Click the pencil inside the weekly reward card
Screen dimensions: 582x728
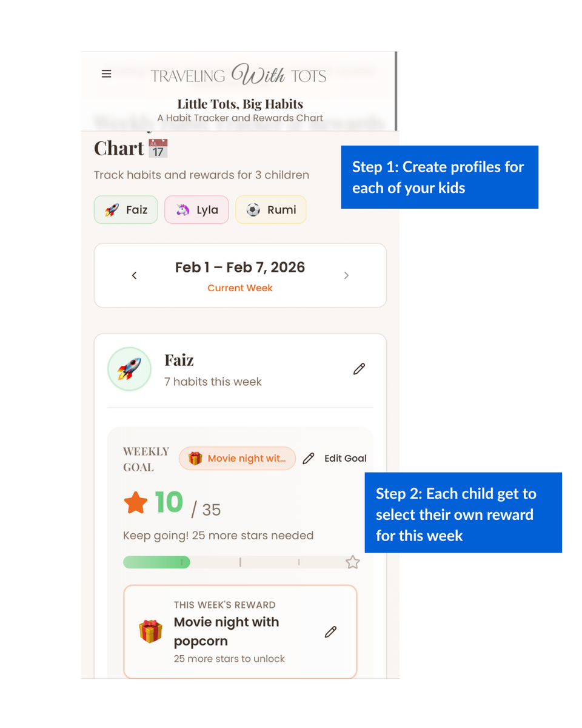(x=331, y=632)
